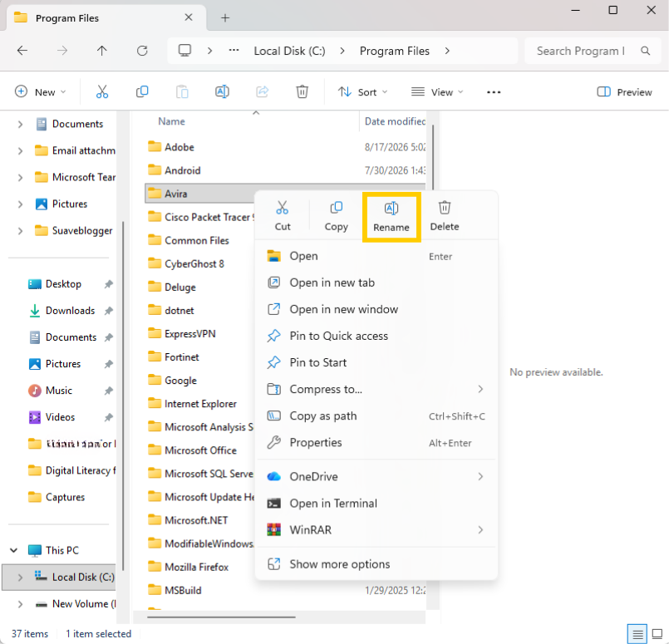Click the horizontal scrollbar of the file list
The height and width of the screenshot is (644, 669).
click(x=221, y=617)
